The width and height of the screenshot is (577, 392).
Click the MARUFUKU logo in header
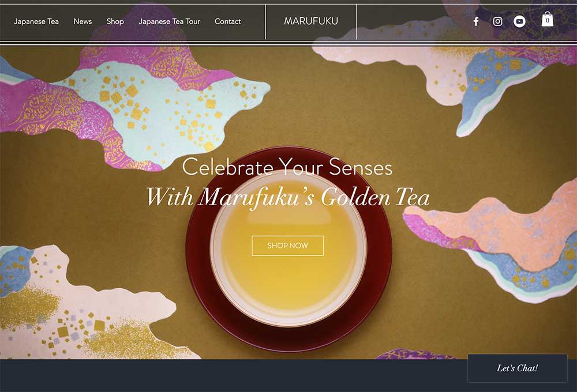point(311,21)
